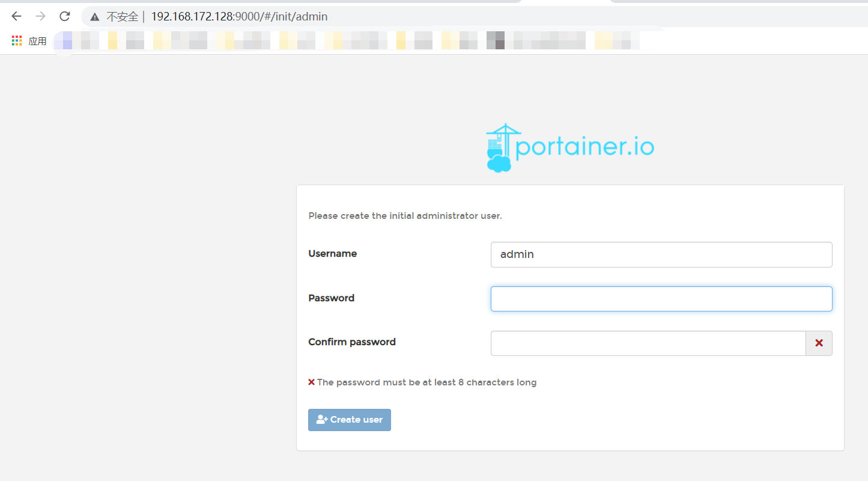Click the red X icon beside Confirm password
The image size is (868, 481).
[x=819, y=343]
